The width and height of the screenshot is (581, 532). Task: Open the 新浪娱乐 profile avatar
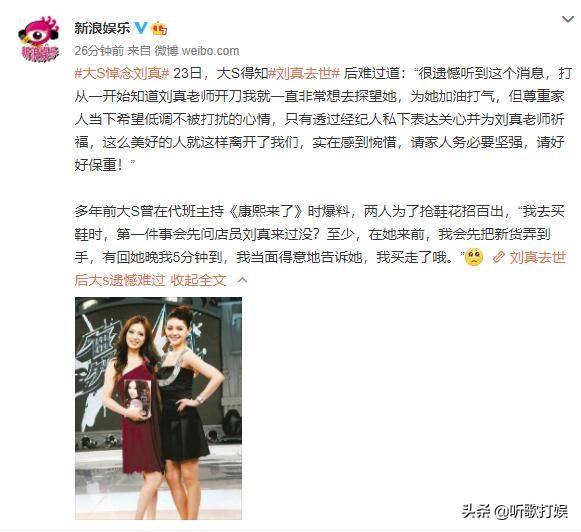click(39, 39)
